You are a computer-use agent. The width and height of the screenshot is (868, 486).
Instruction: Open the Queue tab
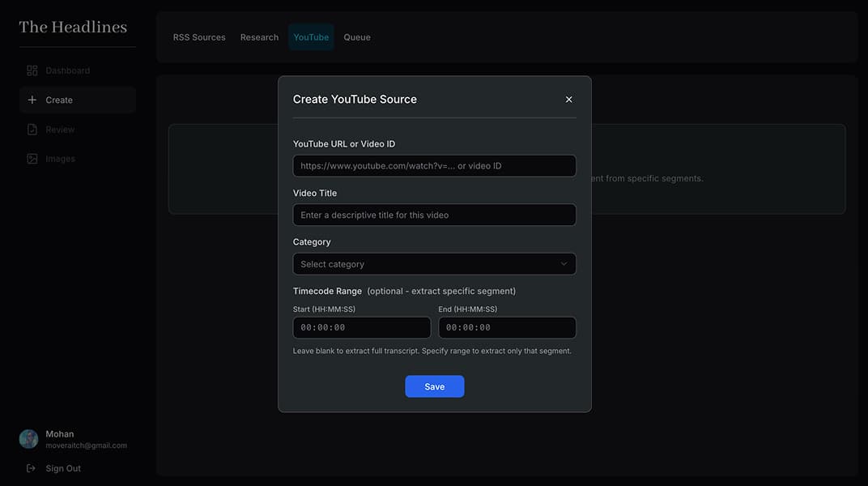356,36
